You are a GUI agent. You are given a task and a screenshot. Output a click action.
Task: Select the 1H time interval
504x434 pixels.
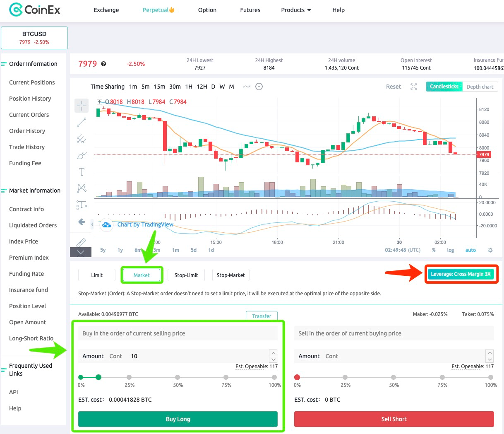point(189,87)
